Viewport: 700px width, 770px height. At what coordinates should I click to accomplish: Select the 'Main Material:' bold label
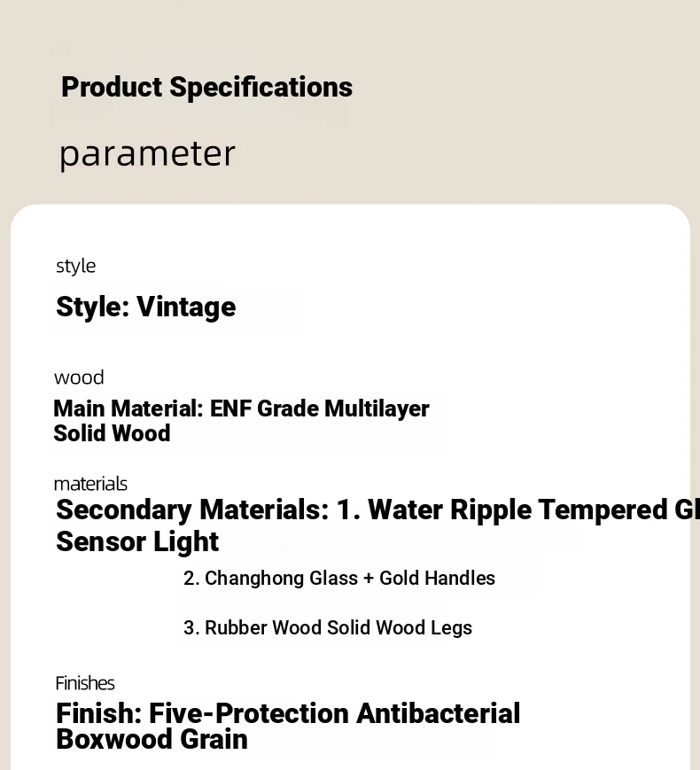[128, 408]
